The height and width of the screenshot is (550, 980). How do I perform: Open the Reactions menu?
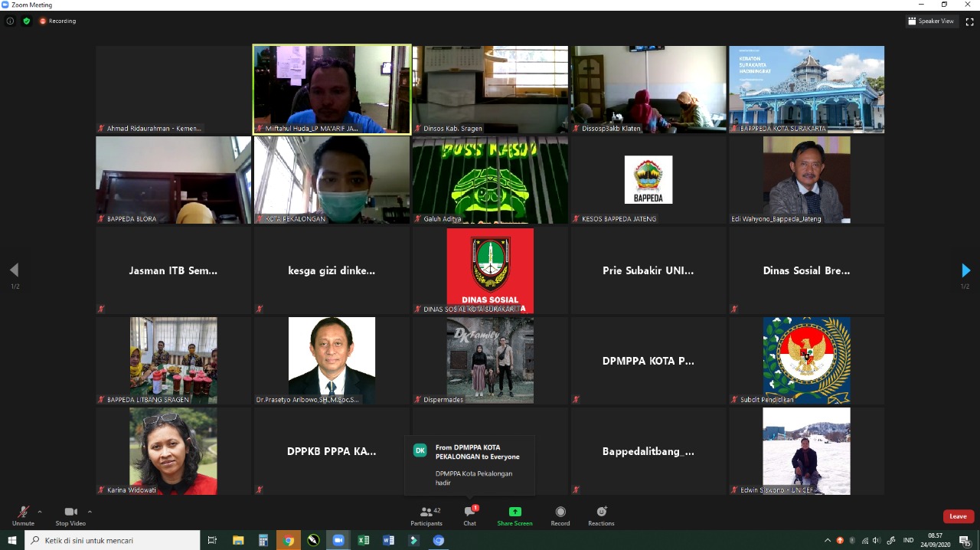601,516
